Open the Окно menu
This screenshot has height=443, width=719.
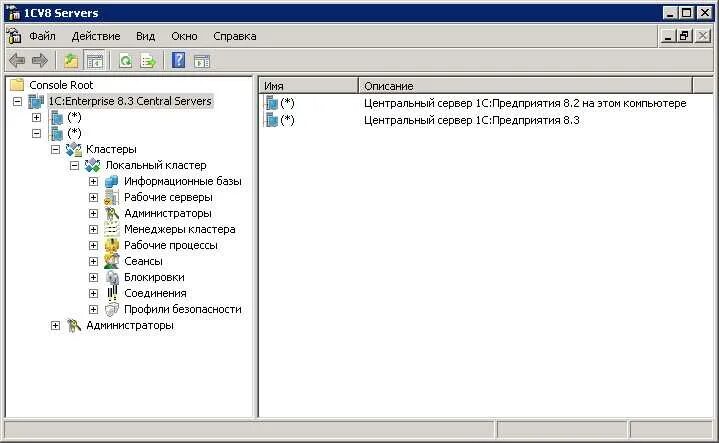[x=184, y=36]
